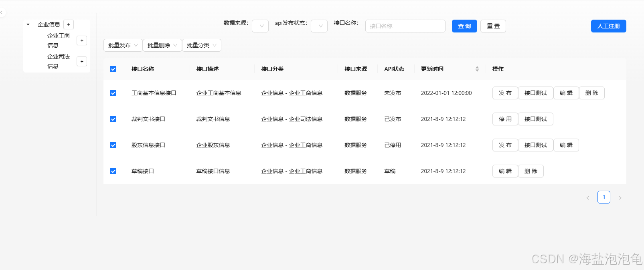Click 停用 for 裁判文书接口
The height and width of the screenshot is (270, 644).
[505, 119]
